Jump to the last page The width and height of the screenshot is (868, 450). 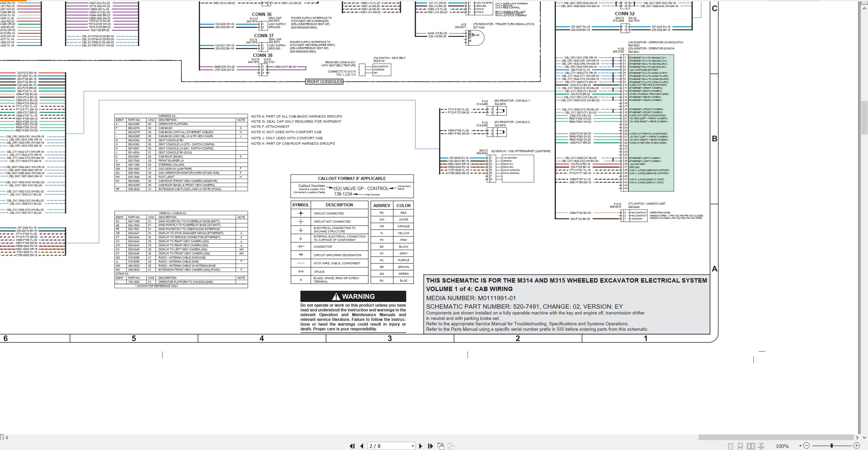430,446
